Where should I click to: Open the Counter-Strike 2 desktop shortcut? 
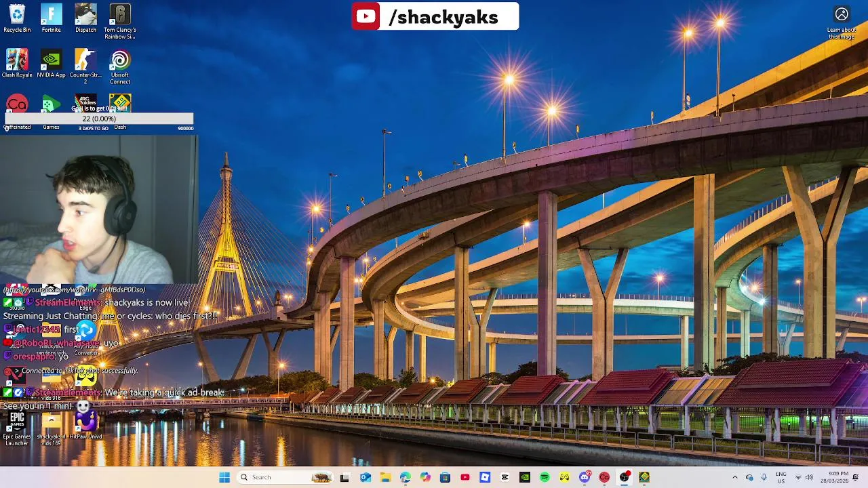(85, 66)
